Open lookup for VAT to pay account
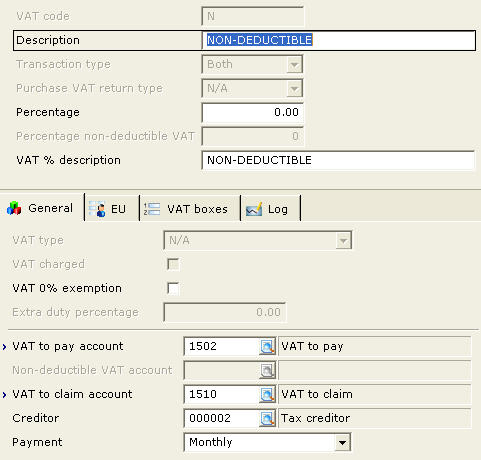481x460 pixels. tap(267, 347)
